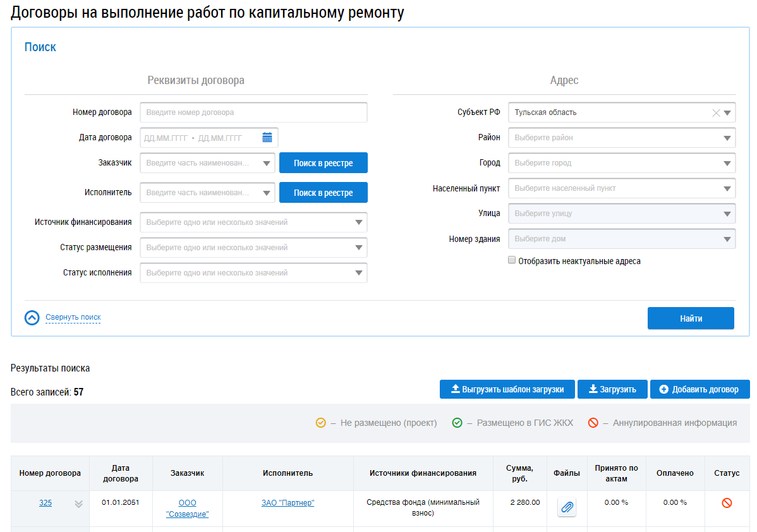
Task: Click the 'Сумма, руб.' column header
Action: [519, 473]
